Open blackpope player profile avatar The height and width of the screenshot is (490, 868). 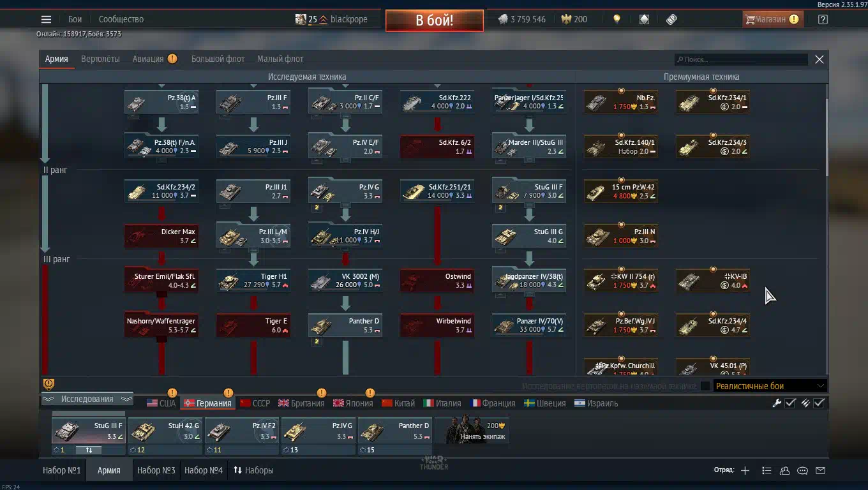pyautogui.click(x=301, y=19)
